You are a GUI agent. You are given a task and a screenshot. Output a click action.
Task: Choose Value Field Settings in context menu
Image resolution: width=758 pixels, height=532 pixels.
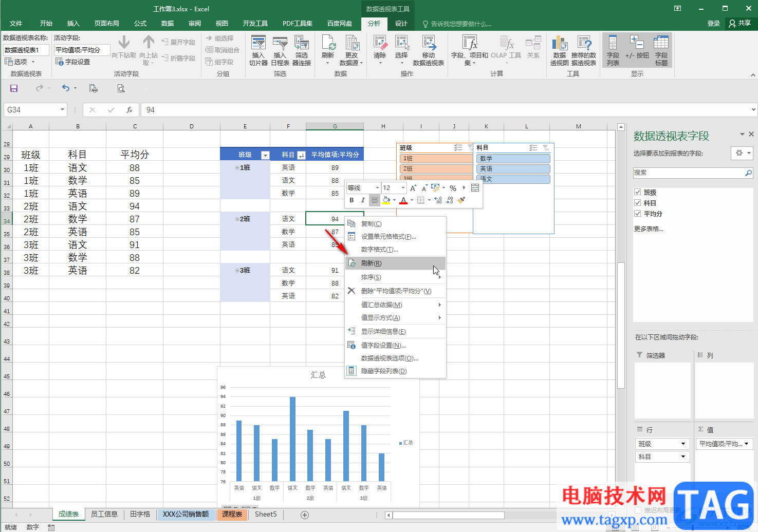[395, 346]
